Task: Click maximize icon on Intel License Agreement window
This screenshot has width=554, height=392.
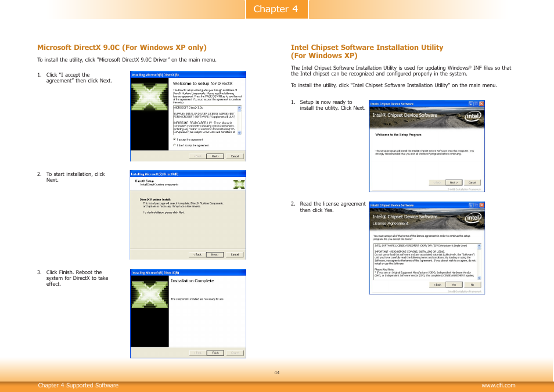Action: point(476,205)
